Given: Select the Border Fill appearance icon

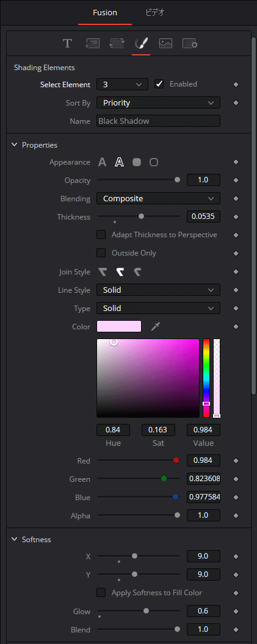Looking at the screenshot, I should (x=137, y=162).
